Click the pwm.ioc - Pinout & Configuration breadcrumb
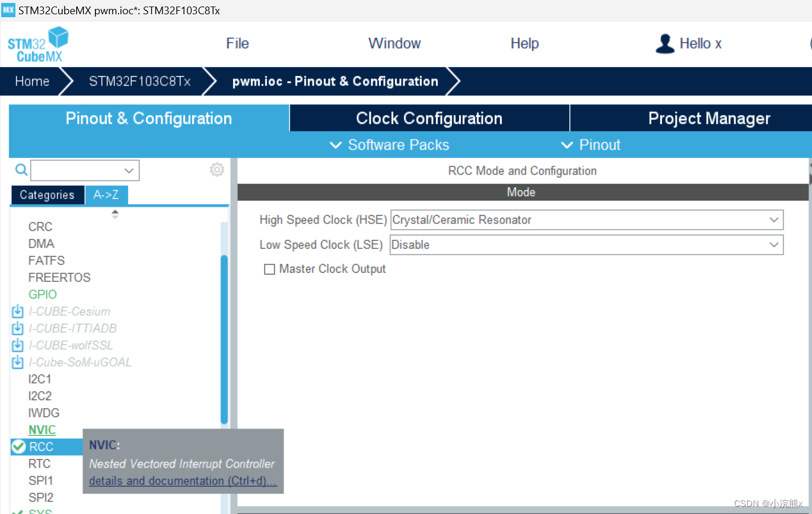812x514 pixels. tap(335, 81)
